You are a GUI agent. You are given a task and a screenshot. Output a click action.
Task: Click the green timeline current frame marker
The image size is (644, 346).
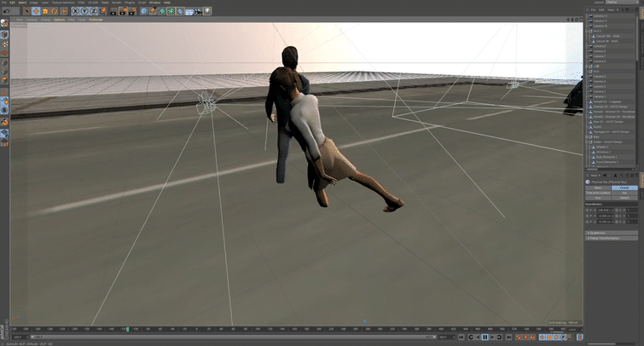(x=128, y=329)
